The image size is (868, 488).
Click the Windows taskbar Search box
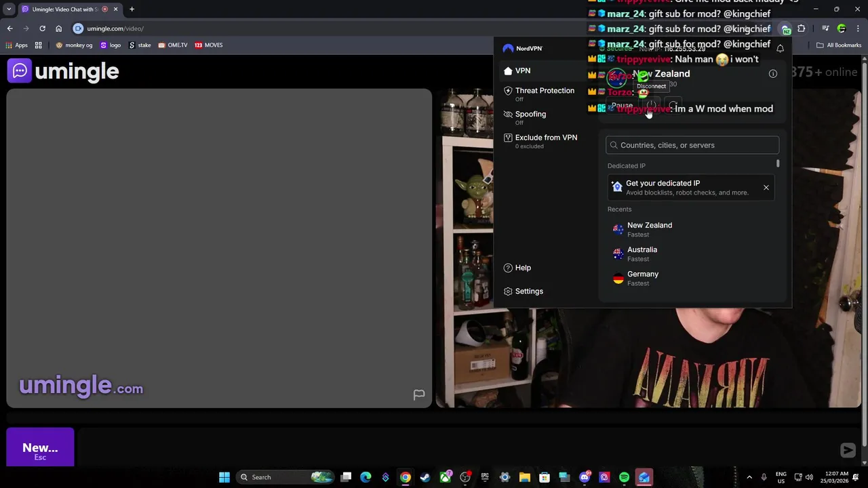(x=285, y=477)
